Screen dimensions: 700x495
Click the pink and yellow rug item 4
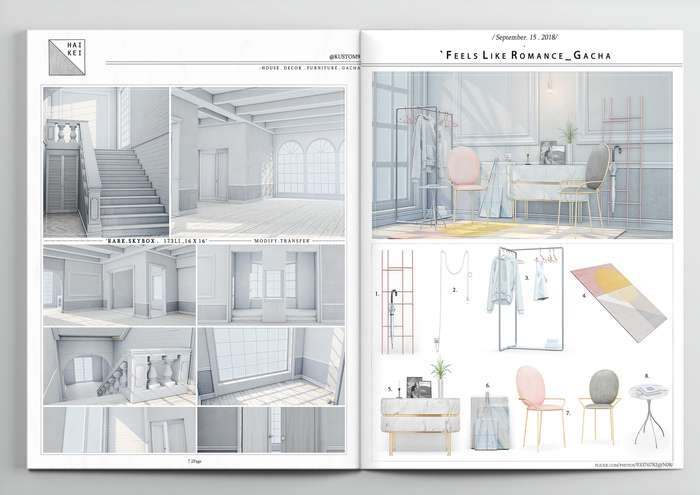tap(618, 297)
